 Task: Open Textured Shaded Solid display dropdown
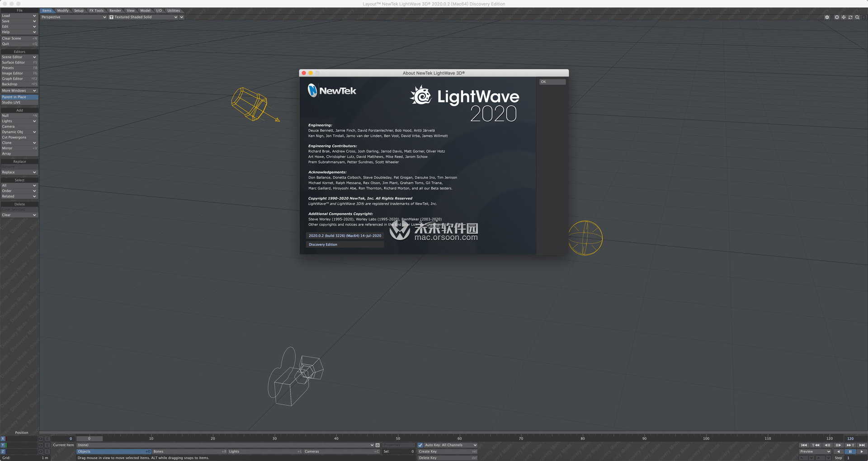point(143,17)
